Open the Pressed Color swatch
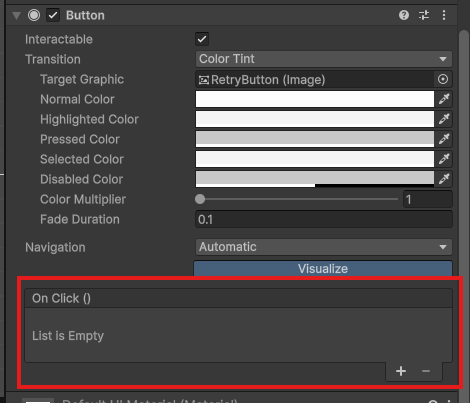Viewport: 470px width, 403px height. tap(315, 139)
